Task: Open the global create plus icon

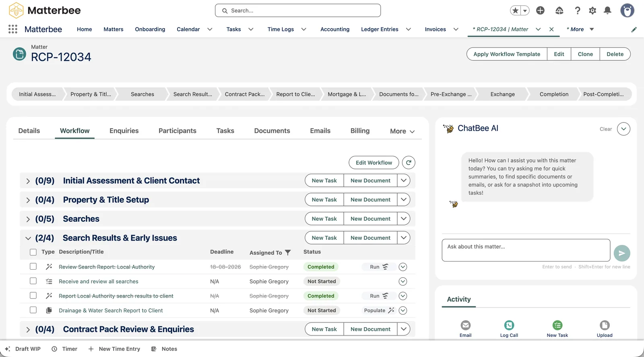Action: pyautogui.click(x=540, y=10)
